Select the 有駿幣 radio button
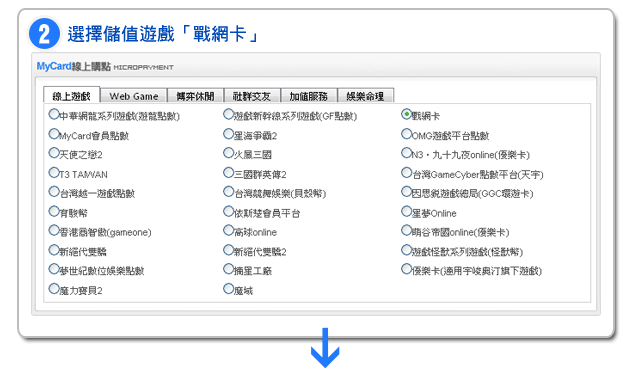Image resolution: width=635 pixels, height=368 pixels. click(54, 211)
